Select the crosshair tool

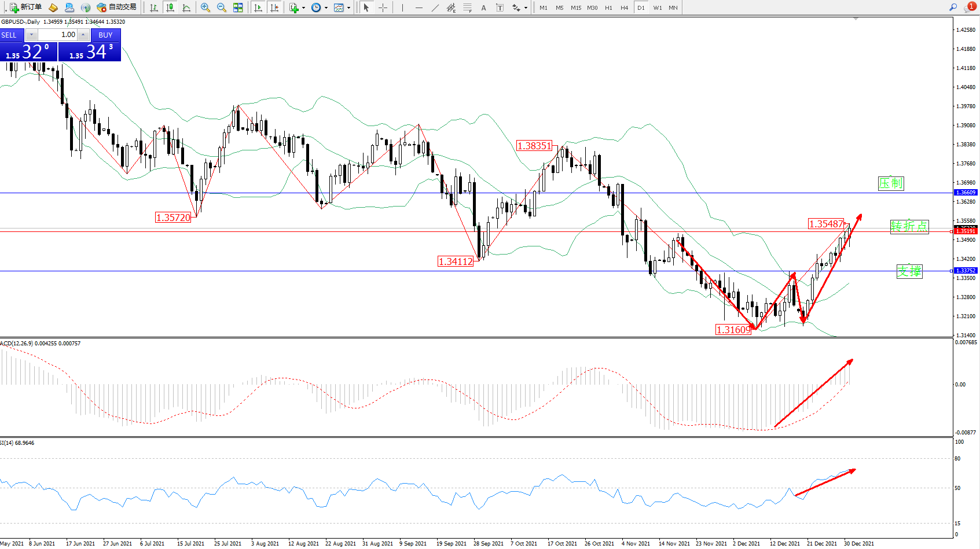383,8
